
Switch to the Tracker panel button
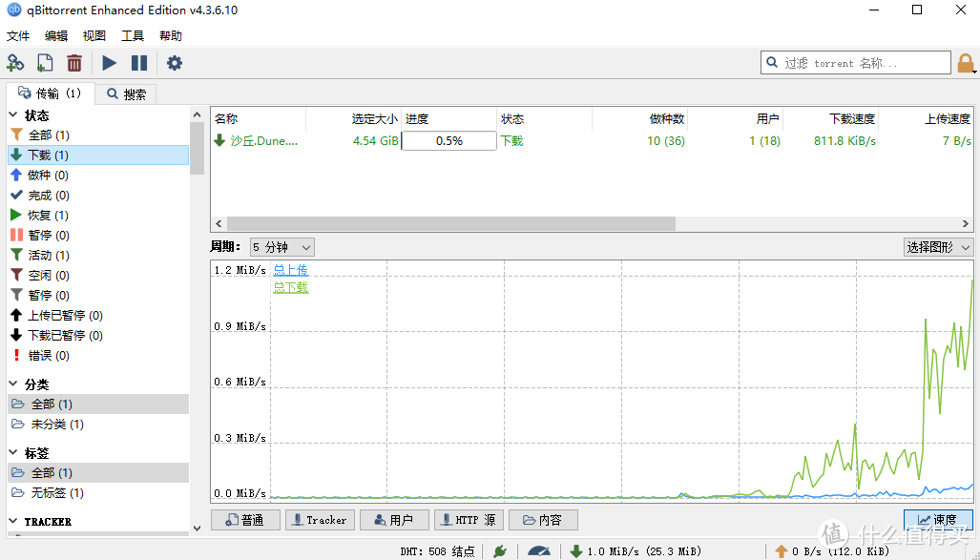[320, 519]
